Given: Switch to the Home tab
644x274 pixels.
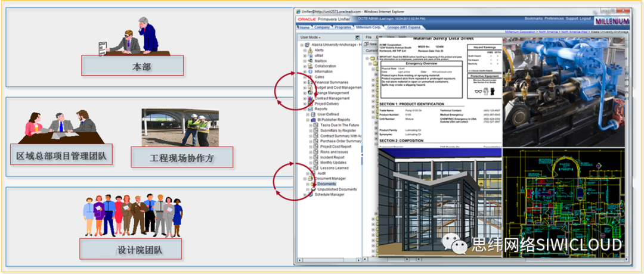Looking at the screenshot, I should 303,27.
